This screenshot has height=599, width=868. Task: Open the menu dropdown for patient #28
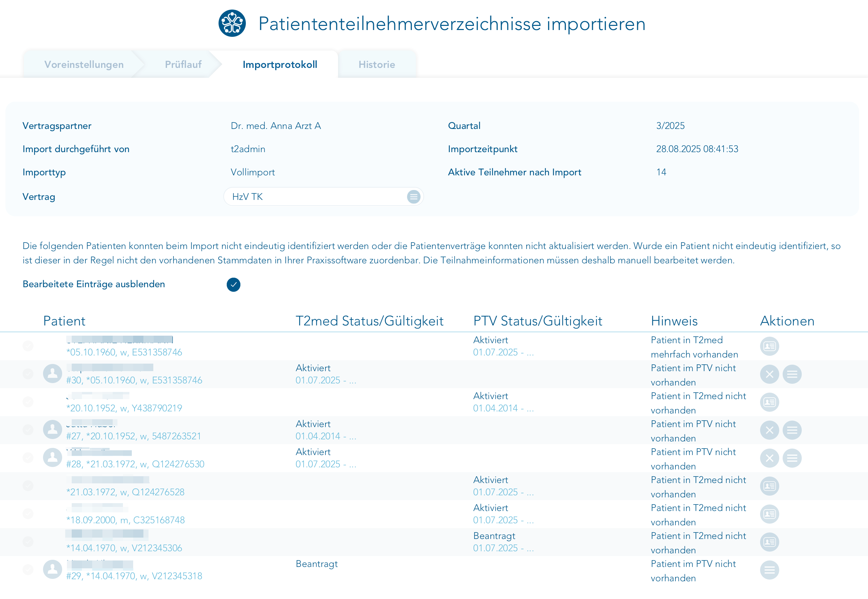point(792,458)
